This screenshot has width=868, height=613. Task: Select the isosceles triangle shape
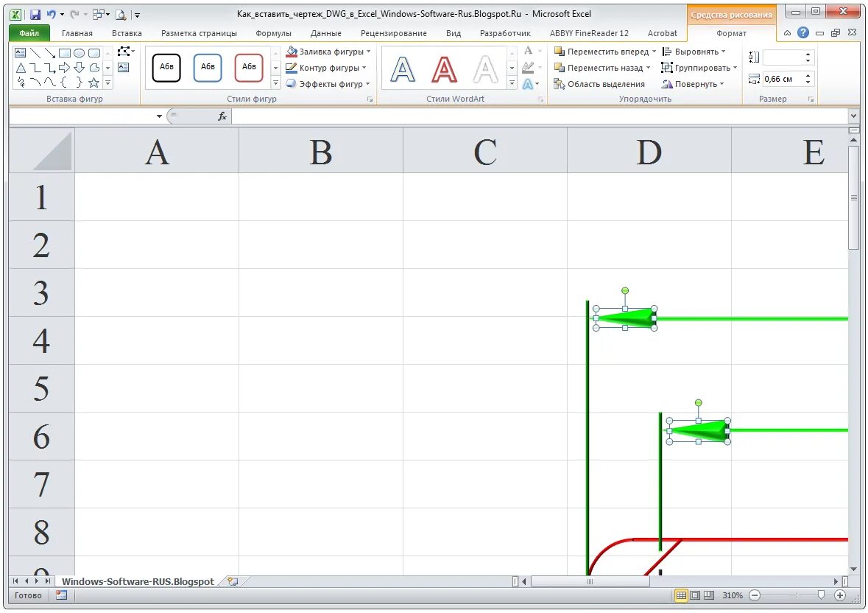[x=21, y=68]
